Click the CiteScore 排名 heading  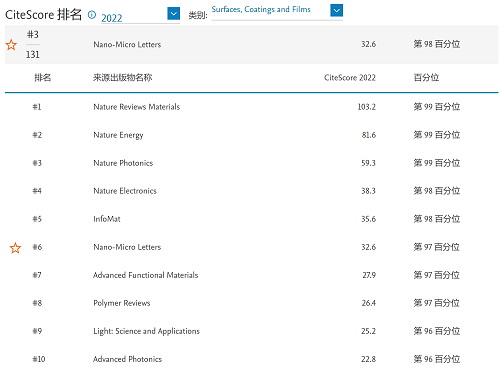point(43,15)
